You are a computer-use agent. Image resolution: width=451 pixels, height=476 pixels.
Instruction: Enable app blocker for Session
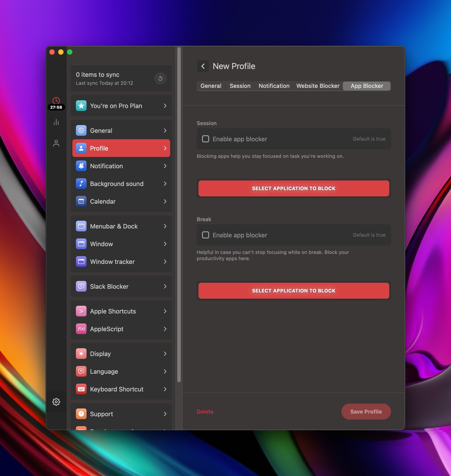(205, 139)
